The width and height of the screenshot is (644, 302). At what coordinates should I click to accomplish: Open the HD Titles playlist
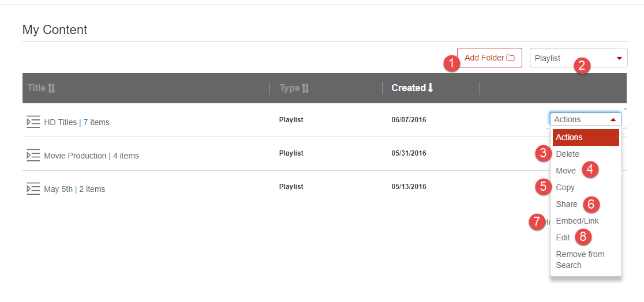pyautogui.click(x=77, y=122)
